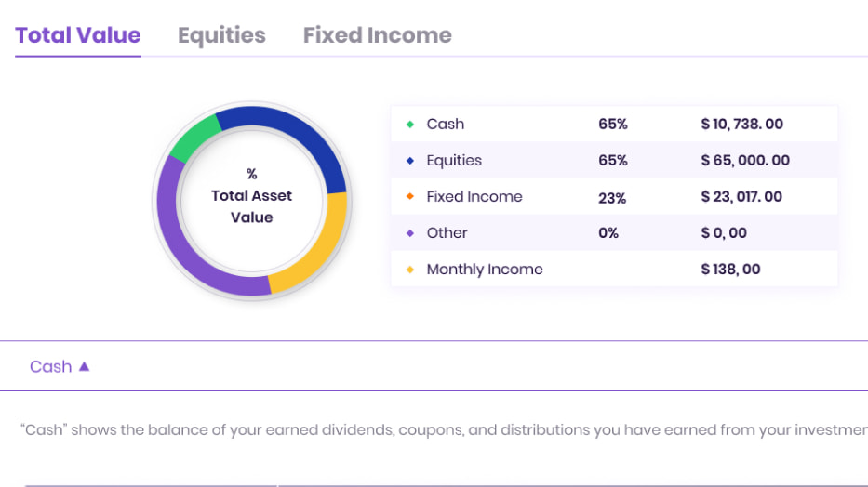Click the blue segment of the donut chart

290,135
